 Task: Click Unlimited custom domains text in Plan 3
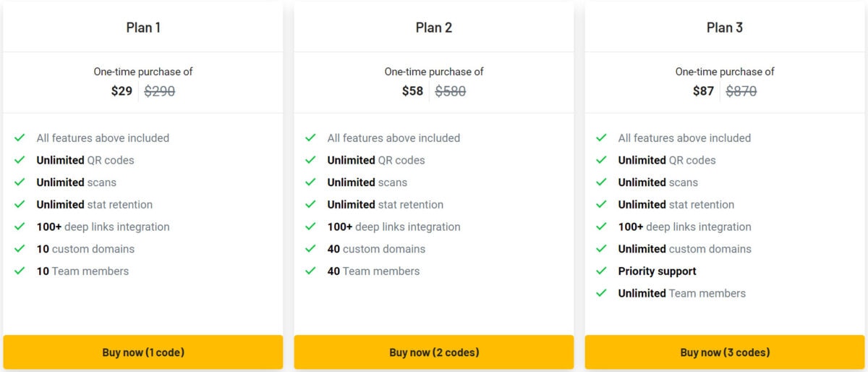684,249
